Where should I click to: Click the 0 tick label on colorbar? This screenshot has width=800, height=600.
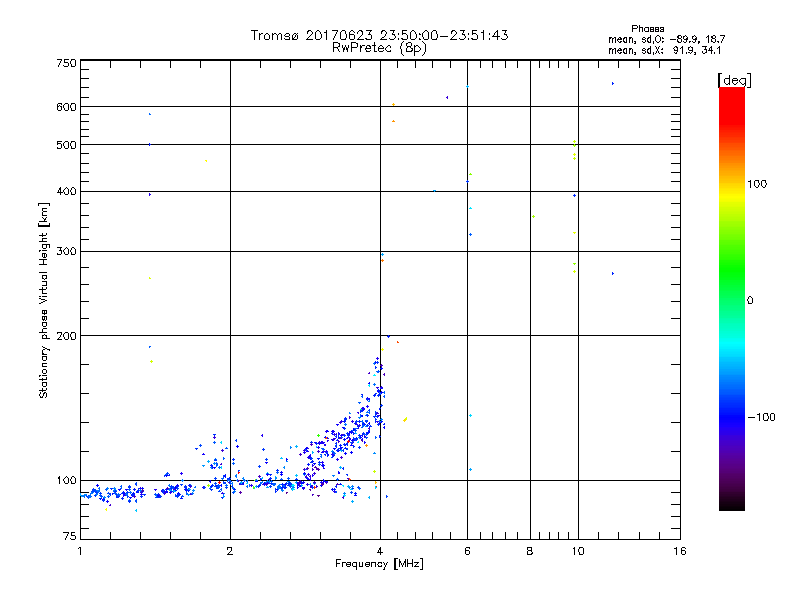coord(751,300)
